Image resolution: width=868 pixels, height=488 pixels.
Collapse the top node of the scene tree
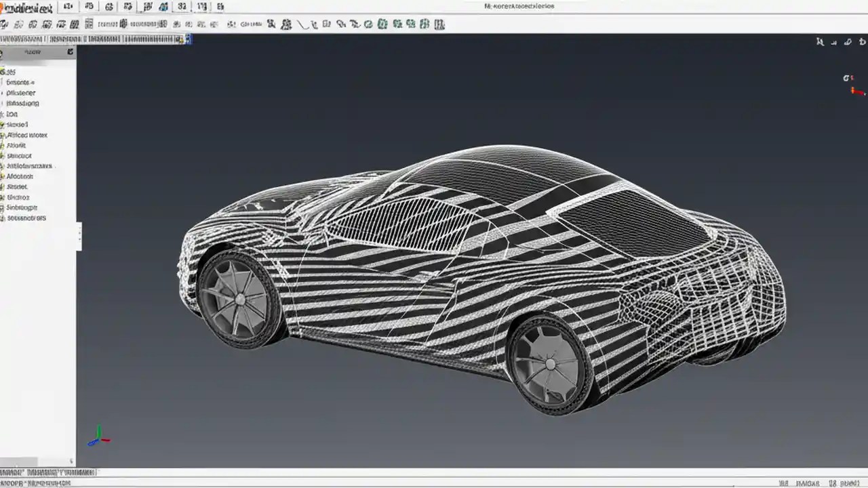[x=4, y=71]
